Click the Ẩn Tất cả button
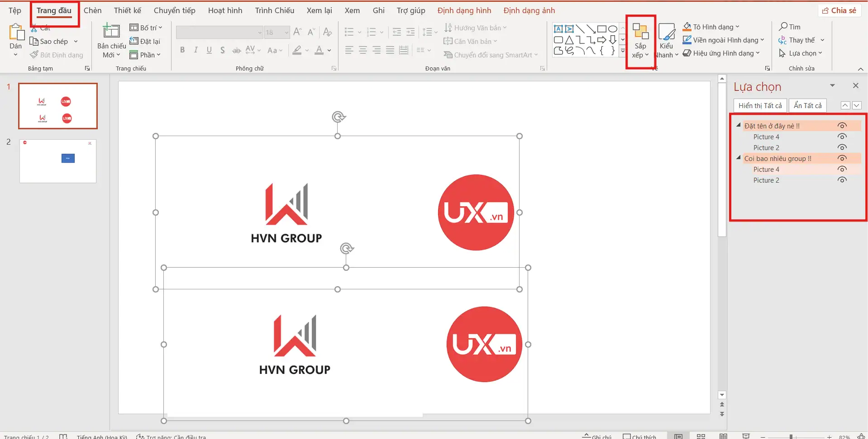Image resolution: width=868 pixels, height=439 pixels. tap(808, 105)
